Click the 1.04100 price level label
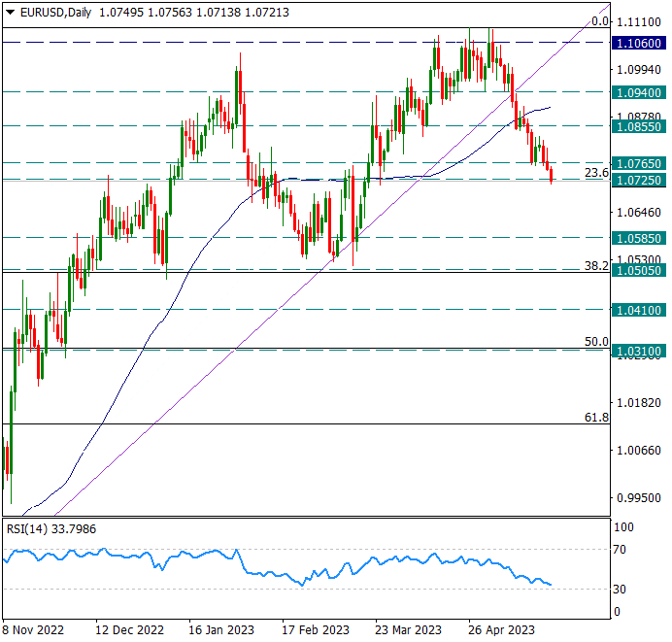Viewport: 672px width, 642px height. pyautogui.click(x=639, y=310)
